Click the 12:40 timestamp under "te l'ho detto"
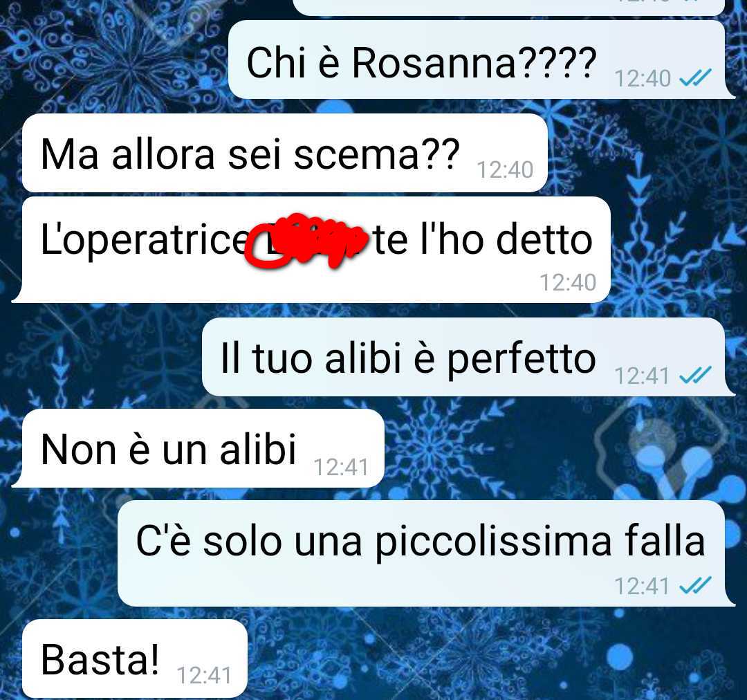Viewport: 747px width, 700px height. coord(568,283)
